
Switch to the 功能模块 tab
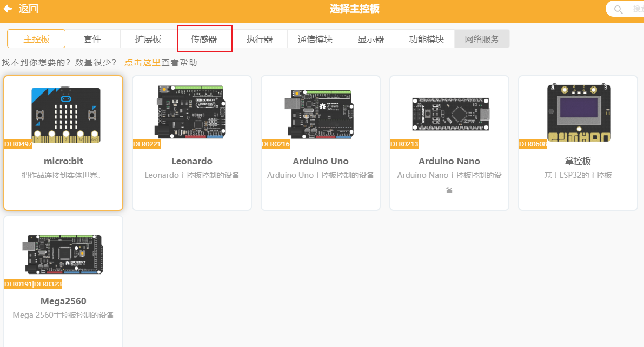[x=426, y=39]
